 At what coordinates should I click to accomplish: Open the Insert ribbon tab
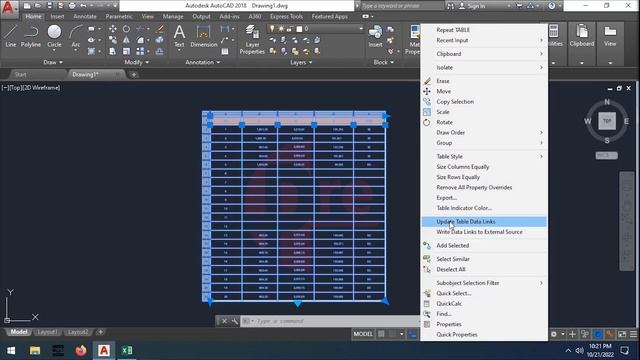pos(57,16)
